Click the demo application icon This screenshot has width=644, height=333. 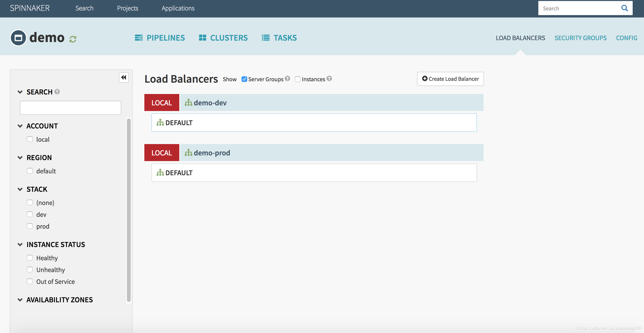(18, 38)
